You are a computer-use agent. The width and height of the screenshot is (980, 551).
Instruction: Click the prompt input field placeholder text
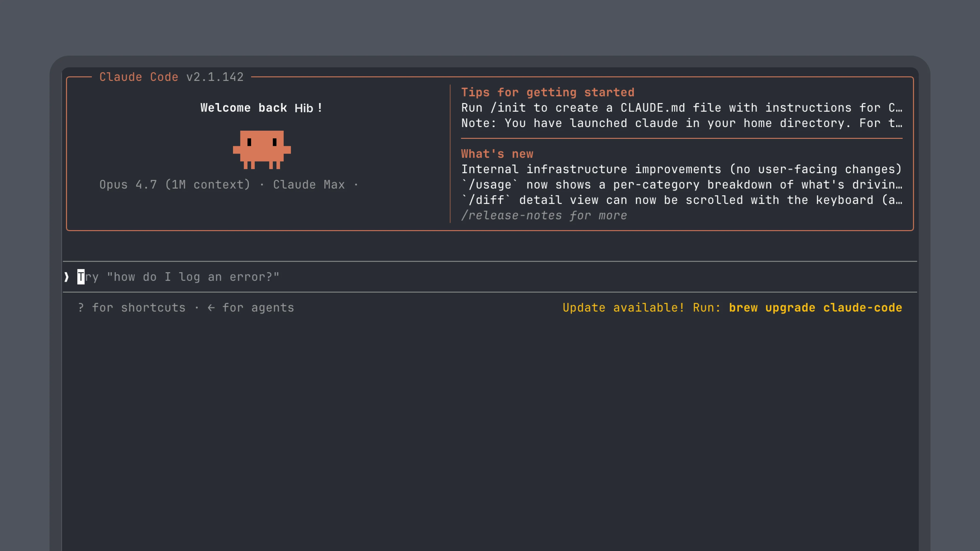point(178,277)
